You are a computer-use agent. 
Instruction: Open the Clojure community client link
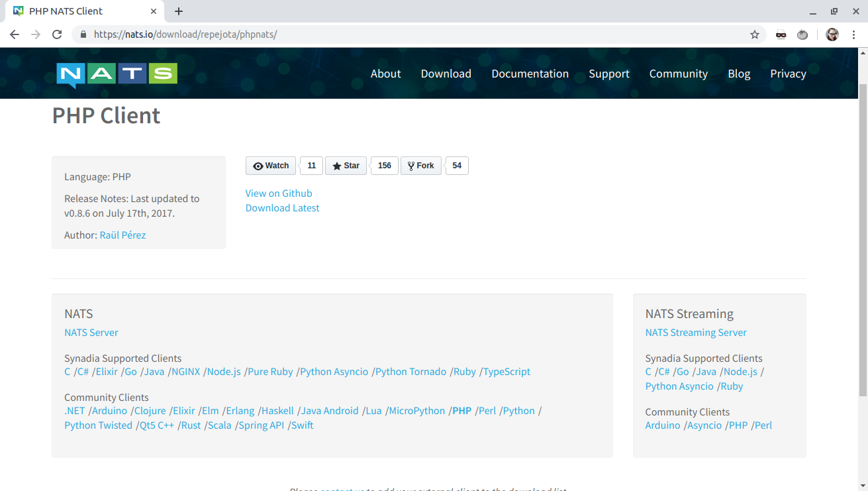(x=150, y=411)
